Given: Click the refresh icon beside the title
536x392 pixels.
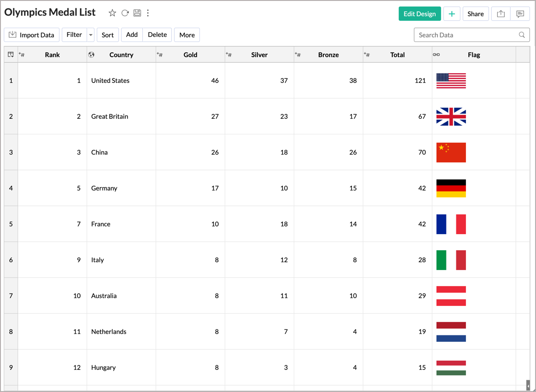Looking at the screenshot, I should 125,13.
